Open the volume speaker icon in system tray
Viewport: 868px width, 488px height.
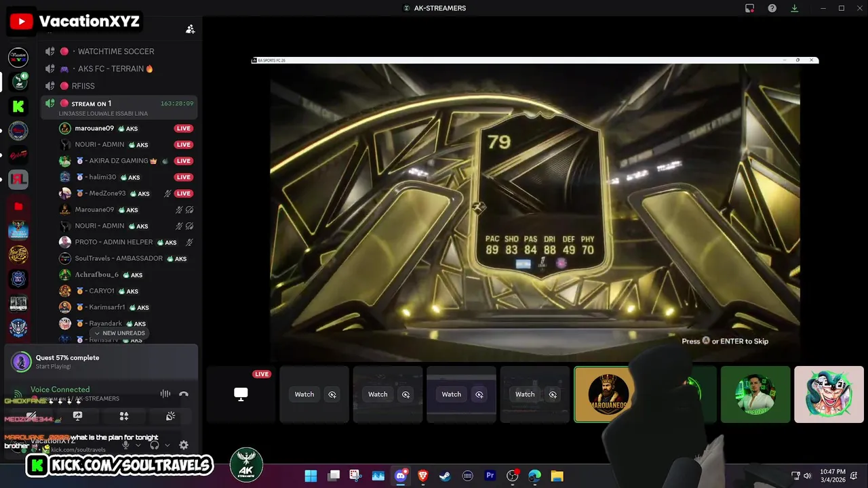(x=807, y=476)
